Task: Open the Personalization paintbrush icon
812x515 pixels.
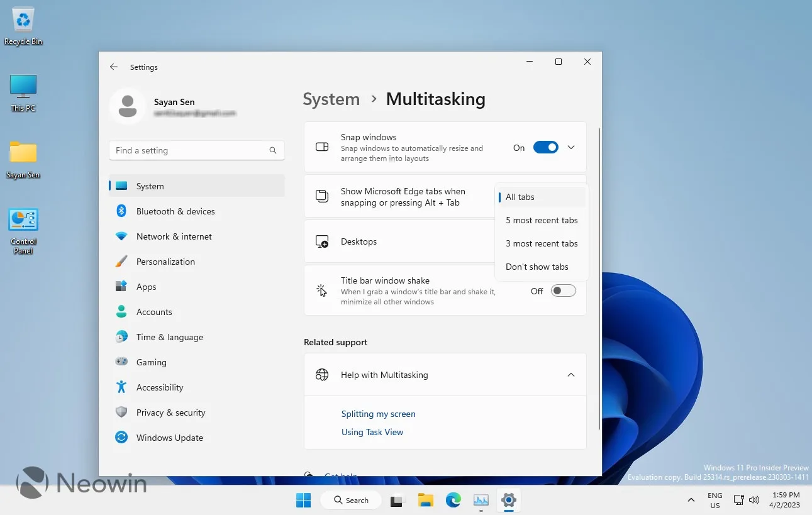Action: 121,262
